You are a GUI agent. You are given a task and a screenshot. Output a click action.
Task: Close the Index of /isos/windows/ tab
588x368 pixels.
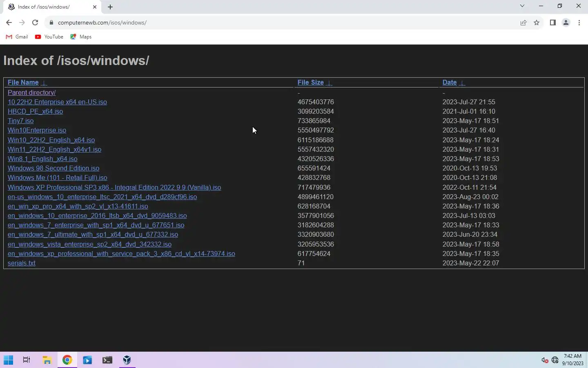95,7
